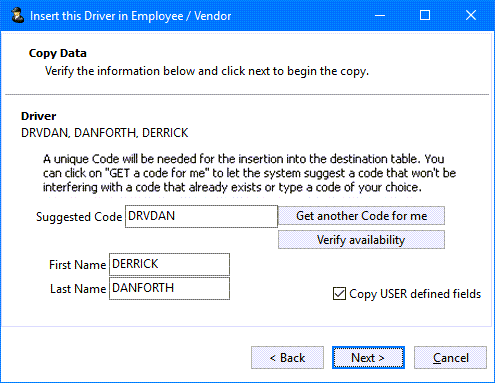Click the driver wizard icon in title bar

click(x=17, y=16)
